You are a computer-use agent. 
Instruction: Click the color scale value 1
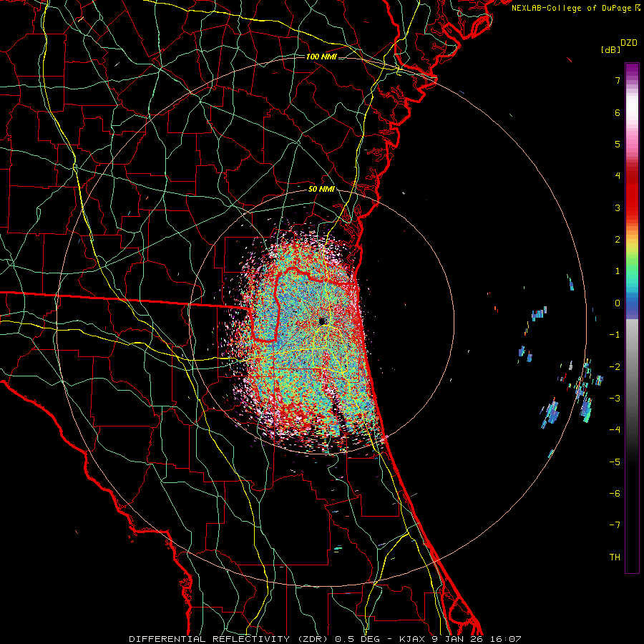[618, 271]
